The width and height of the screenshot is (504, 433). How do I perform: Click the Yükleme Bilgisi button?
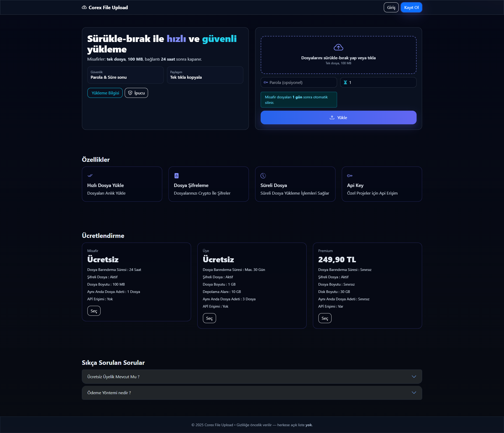(105, 93)
